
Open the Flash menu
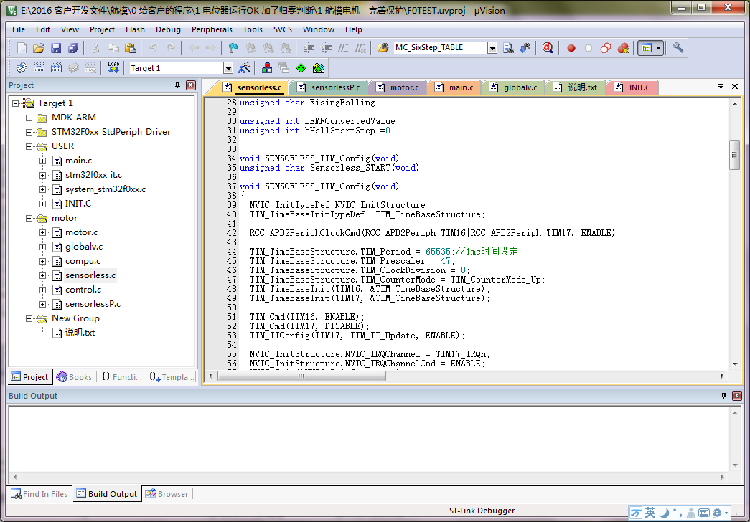(135, 30)
